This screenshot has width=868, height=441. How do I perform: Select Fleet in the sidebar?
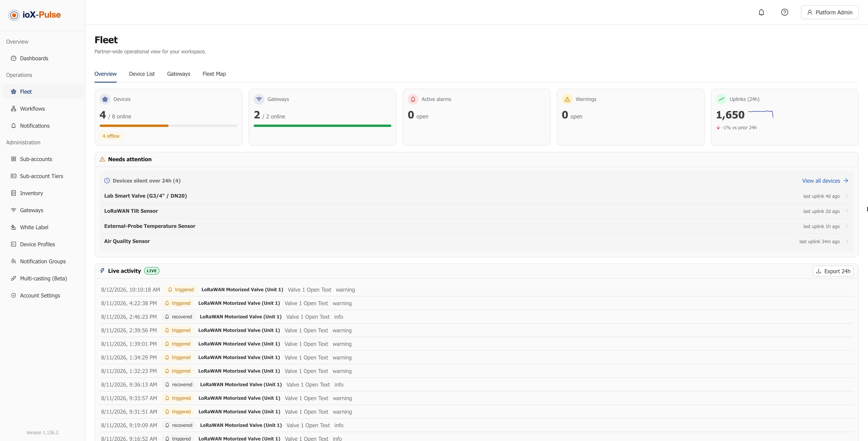point(42,92)
